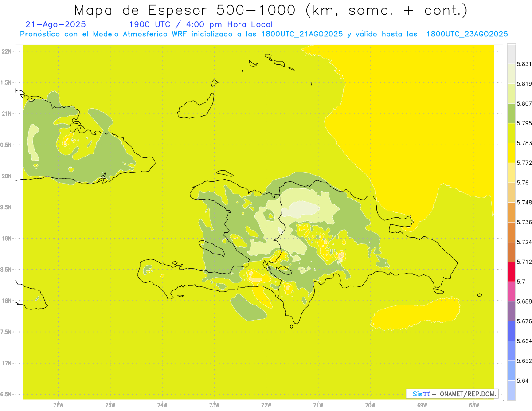Select the legend value 5.676

(x=524, y=321)
